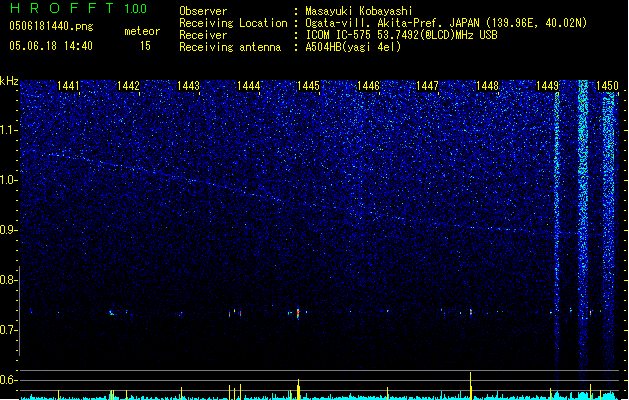Viewport: 629px width, 400px height.
Task: Click the 1441 time marker
Action: [x=68, y=86]
